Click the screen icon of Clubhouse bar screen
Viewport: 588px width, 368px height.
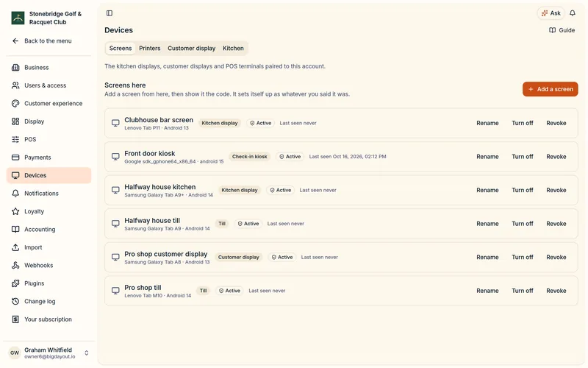115,123
